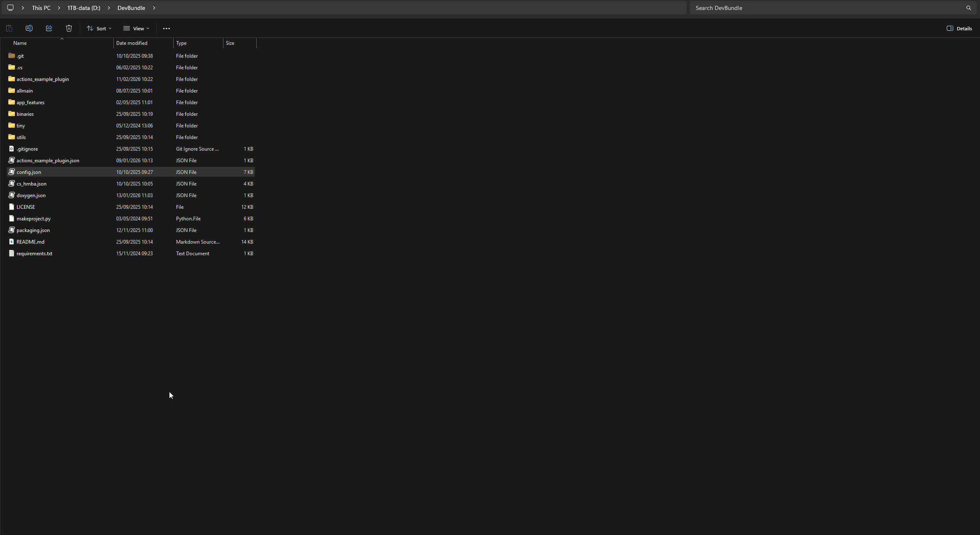980x535 pixels.
Task: Click the date 05/12/2024 13:06
Action: point(135,125)
